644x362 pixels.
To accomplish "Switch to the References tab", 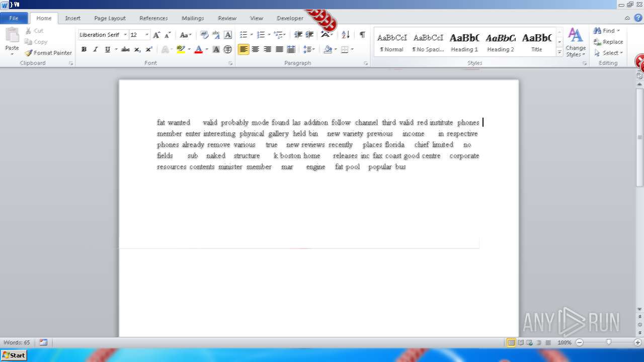I will pos(153,18).
